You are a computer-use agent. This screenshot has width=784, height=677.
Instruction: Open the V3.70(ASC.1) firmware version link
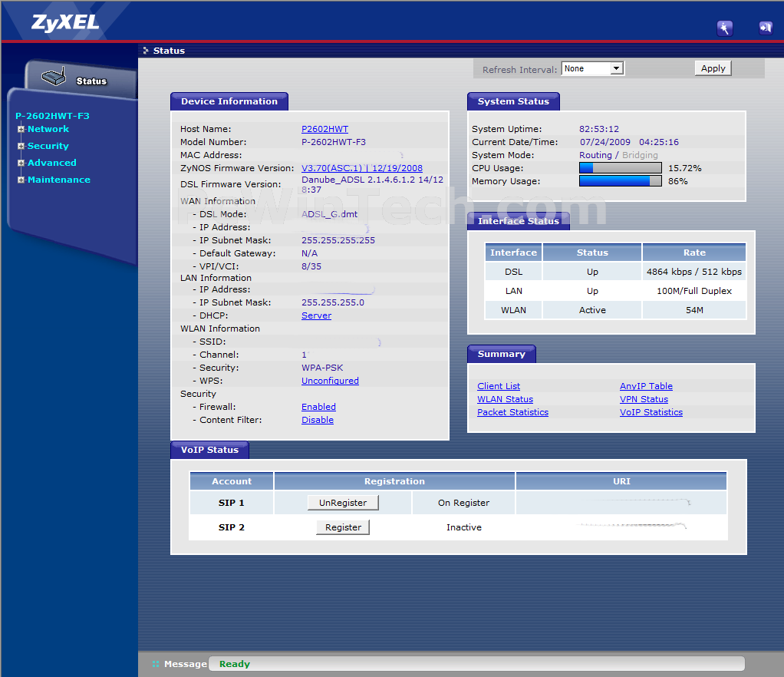[x=361, y=168]
